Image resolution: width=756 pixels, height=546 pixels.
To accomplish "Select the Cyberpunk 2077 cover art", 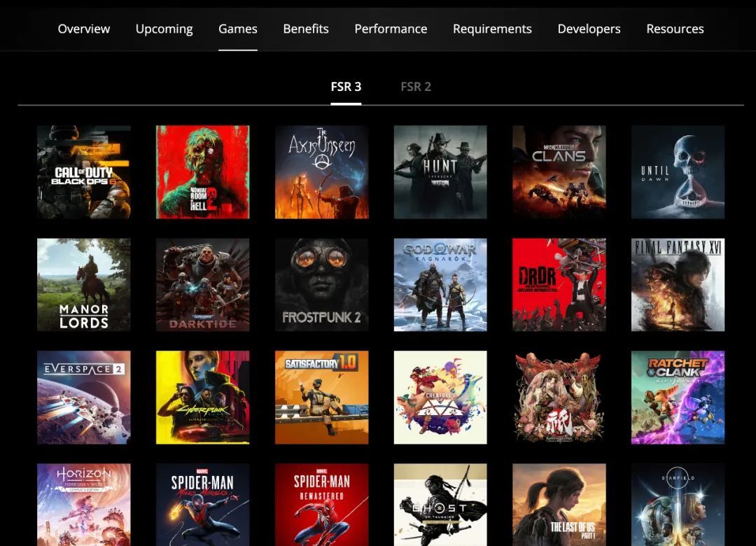I will (202, 398).
